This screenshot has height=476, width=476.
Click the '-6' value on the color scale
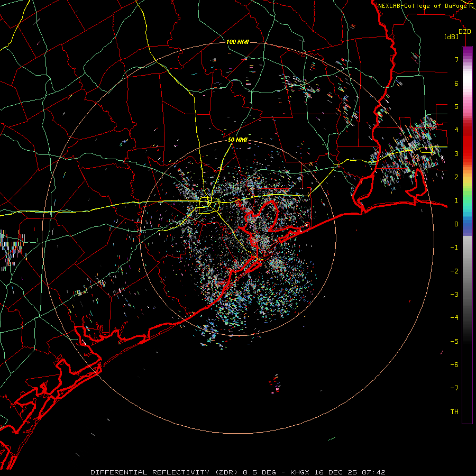(x=454, y=365)
